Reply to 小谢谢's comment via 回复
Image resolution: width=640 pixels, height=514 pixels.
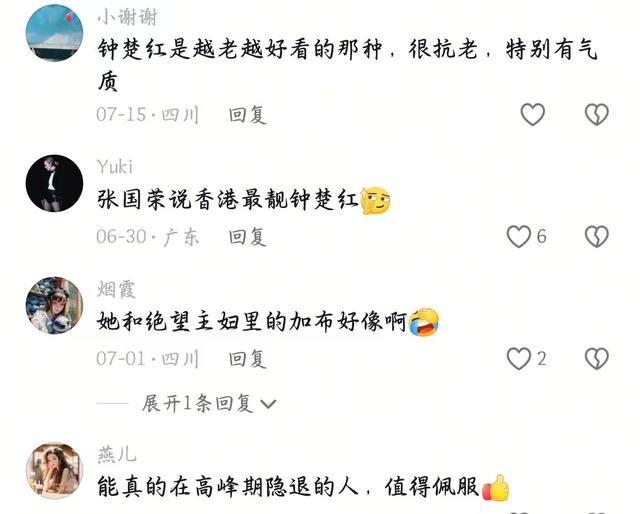tap(247, 115)
